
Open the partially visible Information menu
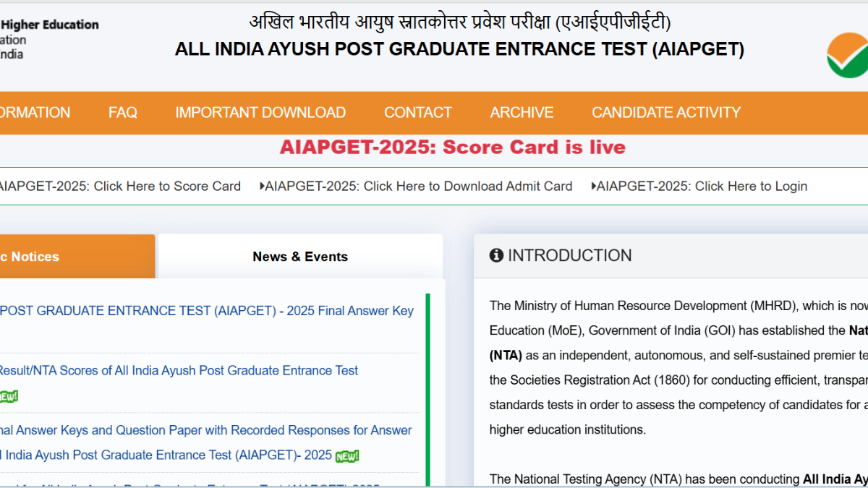click(x=35, y=113)
